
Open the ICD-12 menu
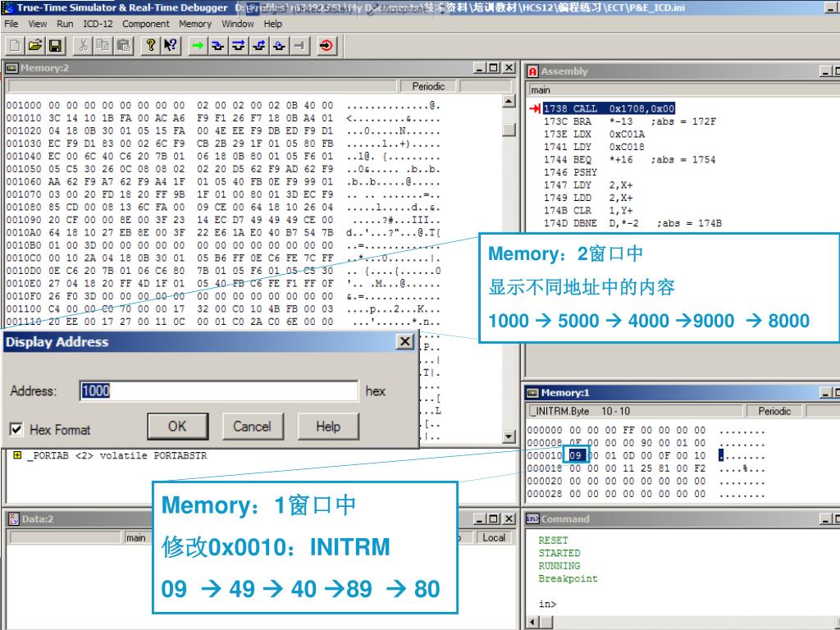pos(98,24)
